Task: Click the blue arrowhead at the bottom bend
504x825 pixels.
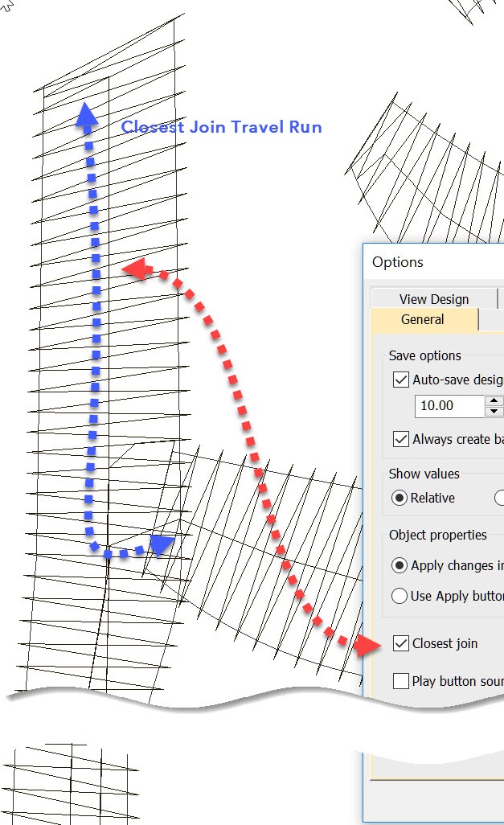Action: pyautogui.click(x=162, y=546)
